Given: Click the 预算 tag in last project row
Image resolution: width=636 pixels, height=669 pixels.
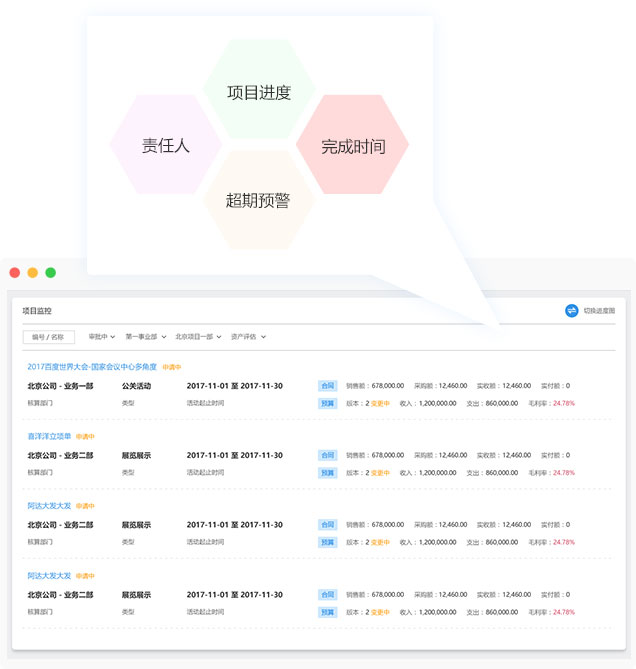Looking at the screenshot, I should [327, 612].
